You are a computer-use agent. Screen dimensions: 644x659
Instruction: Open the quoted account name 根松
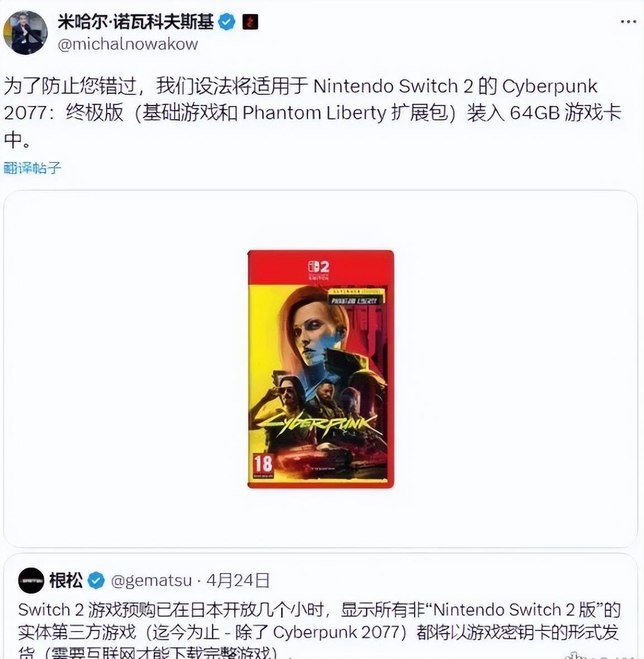tap(66, 580)
